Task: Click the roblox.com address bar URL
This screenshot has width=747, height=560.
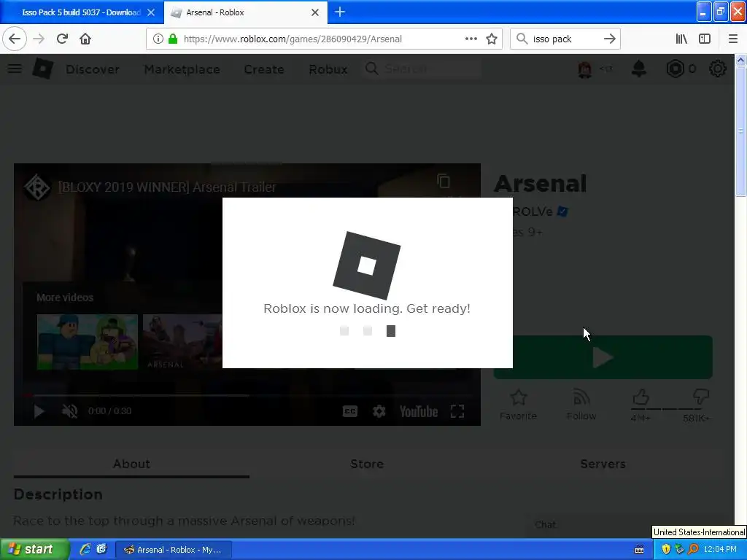Action: pyautogui.click(x=293, y=39)
